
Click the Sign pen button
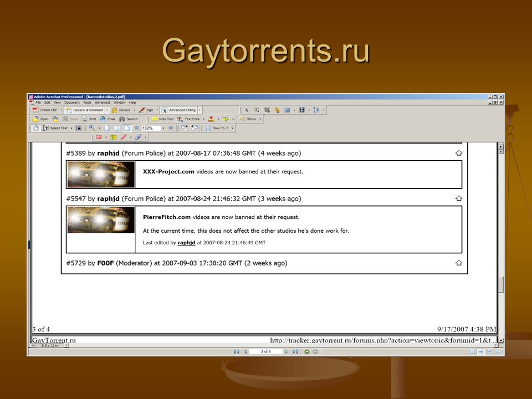click(146, 110)
